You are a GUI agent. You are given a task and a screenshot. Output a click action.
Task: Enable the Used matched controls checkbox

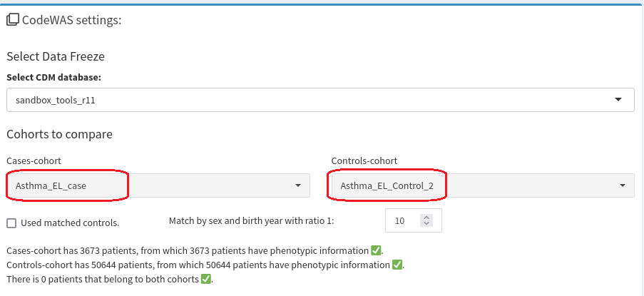(11, 223)
